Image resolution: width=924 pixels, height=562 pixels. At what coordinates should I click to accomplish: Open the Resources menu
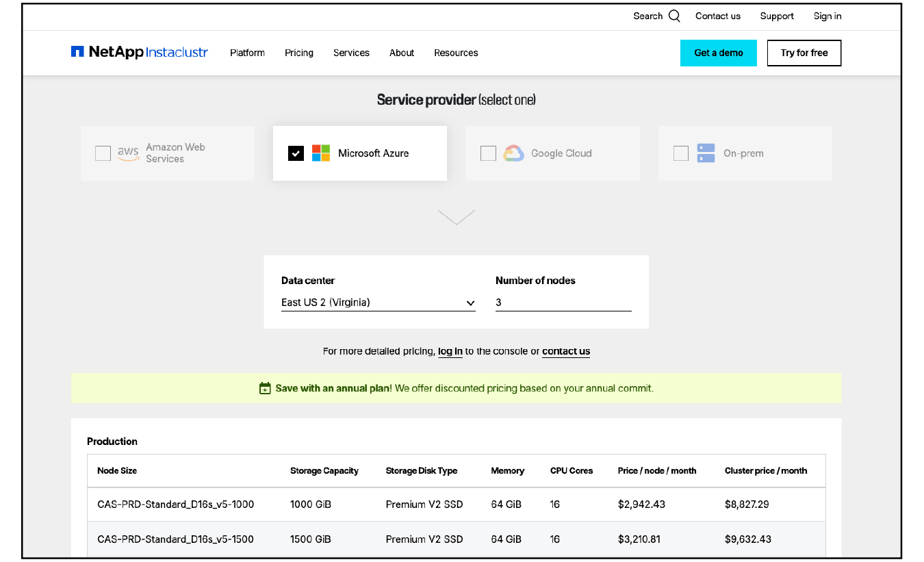pyautogui.click(x=456, y=52)
